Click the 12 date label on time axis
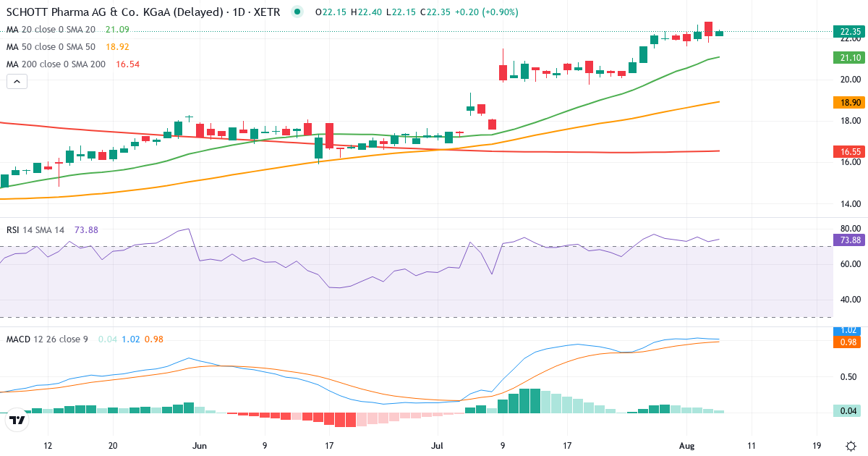This screenshot has height=456, width=868. pos(48,446)
